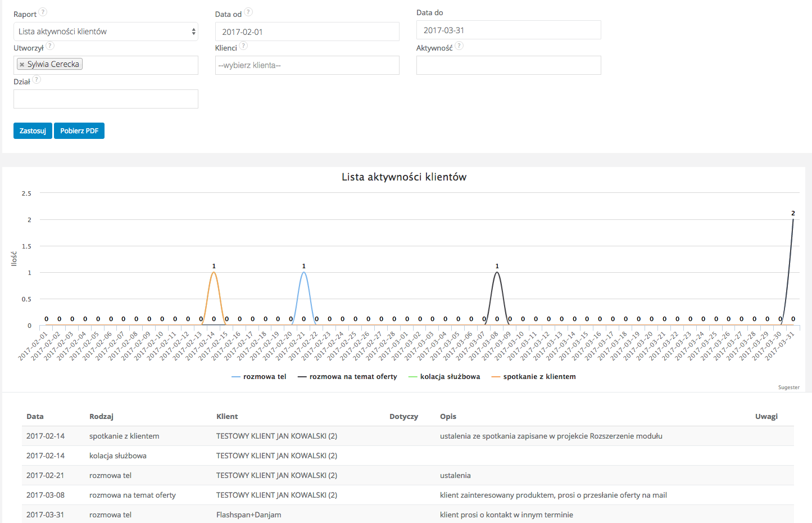Click help icon beside Dział label
Viewport: 812px width, 523px height.
(x=37, y=80)
